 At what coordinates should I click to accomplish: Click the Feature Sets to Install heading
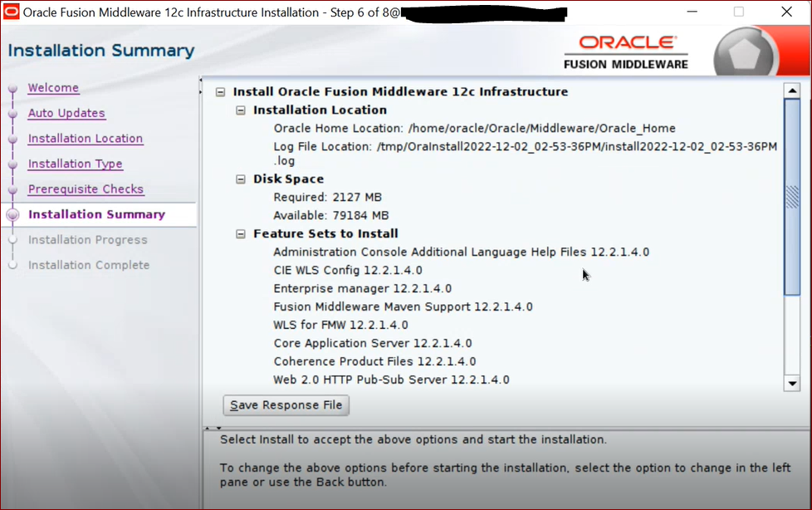tap(325, 233)
